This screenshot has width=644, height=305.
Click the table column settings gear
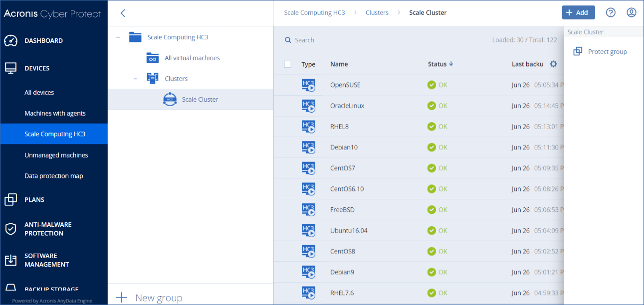[553, 64]
